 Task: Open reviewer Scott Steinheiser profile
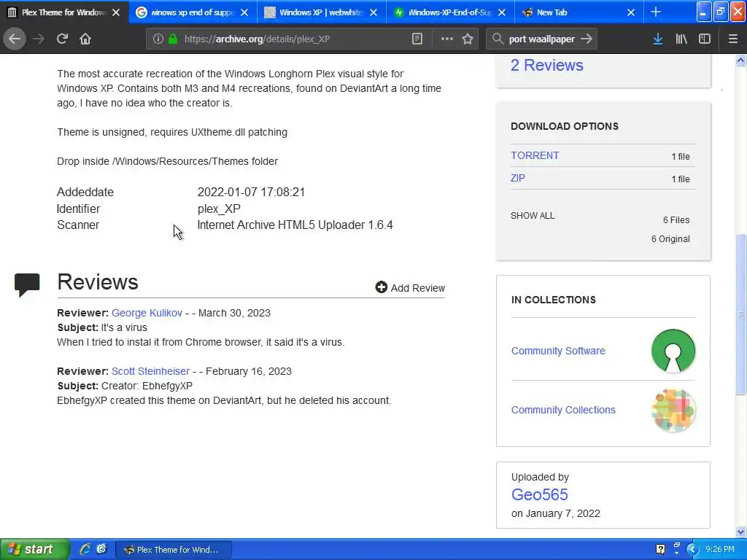pyautogui.click(x=150, y=371)
